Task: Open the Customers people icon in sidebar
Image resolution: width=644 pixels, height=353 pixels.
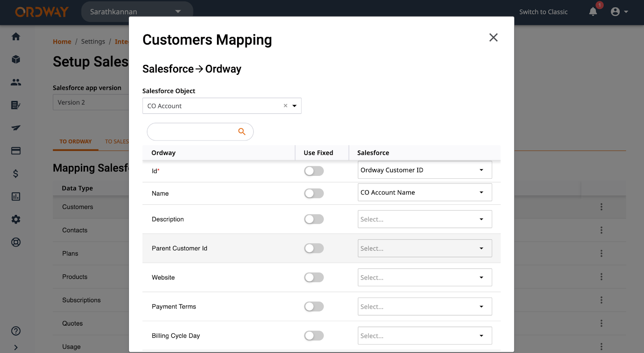Action: click(16, 82)
